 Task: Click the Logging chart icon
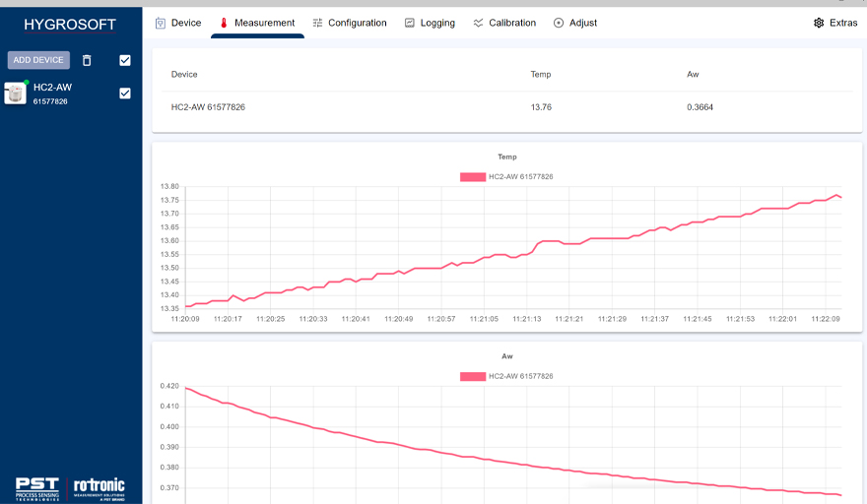(x=410, y=23)
